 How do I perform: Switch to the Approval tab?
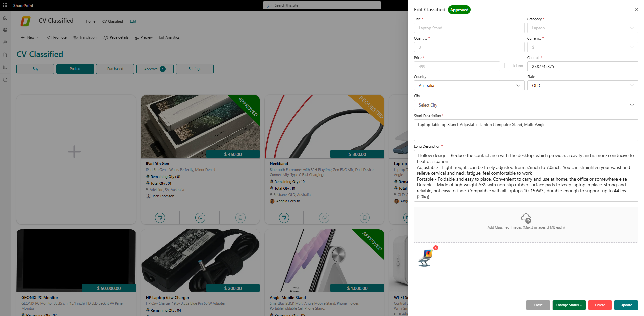(155, 69)
